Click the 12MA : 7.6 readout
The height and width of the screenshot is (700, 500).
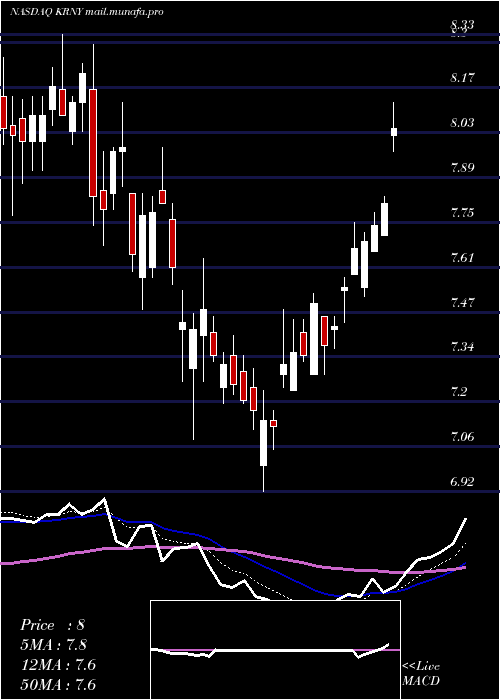click(57, 665)
